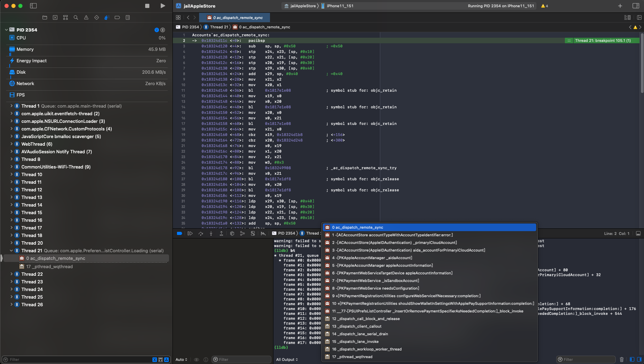Select 0 ac_dispatch_remote_sync stack frame in navigator

[x=85, y=258]
